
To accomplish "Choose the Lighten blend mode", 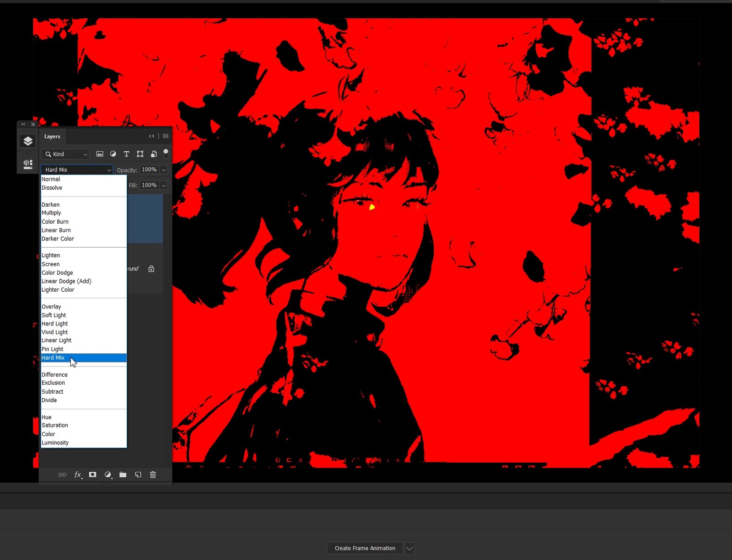I will pos(84,256).
